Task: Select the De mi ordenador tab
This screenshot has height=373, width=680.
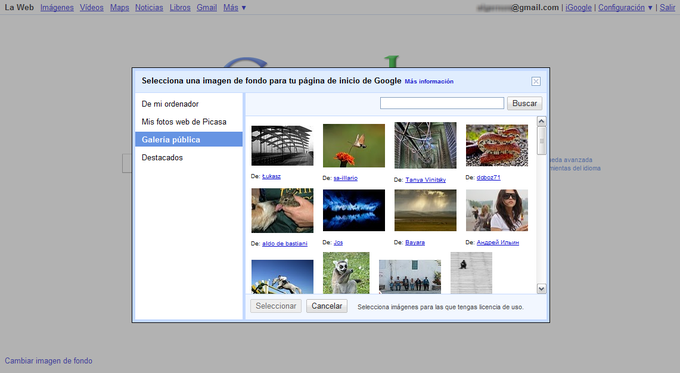Action: click(x=189, y=104)
